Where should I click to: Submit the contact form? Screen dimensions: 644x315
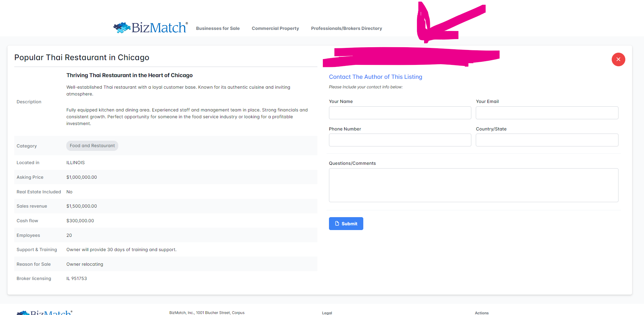pyautogui.click(x=346, y=224)
